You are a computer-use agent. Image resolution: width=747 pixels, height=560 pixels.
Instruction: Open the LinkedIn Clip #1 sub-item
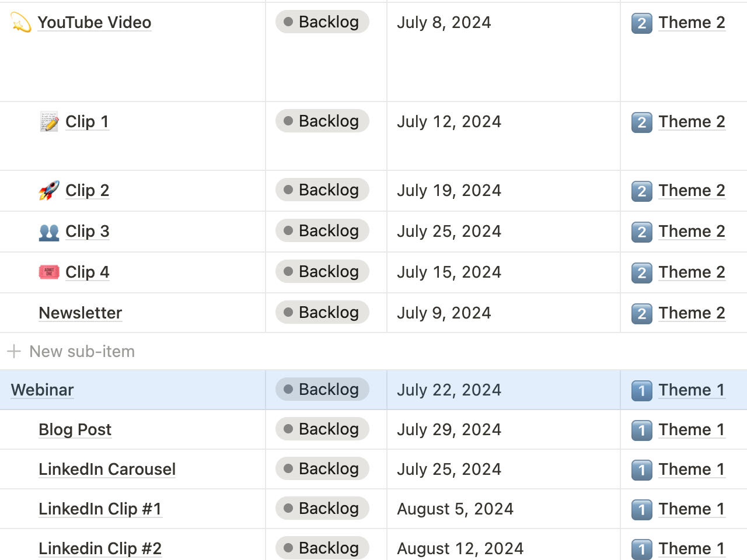click(x=100, y=509)
